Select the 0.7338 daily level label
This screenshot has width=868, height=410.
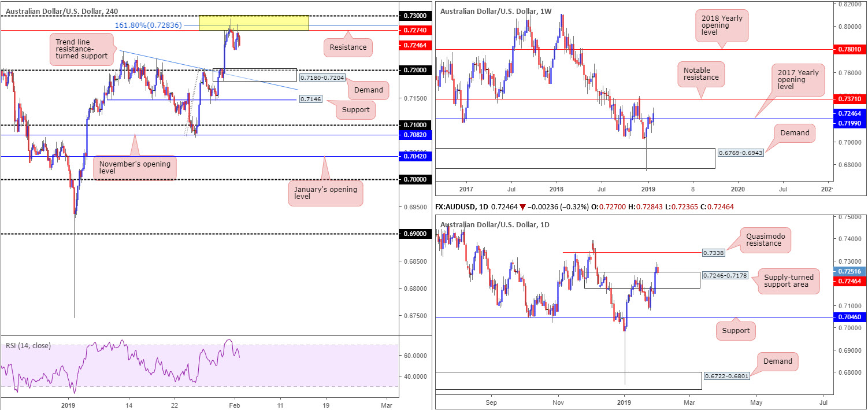(711, 253)
